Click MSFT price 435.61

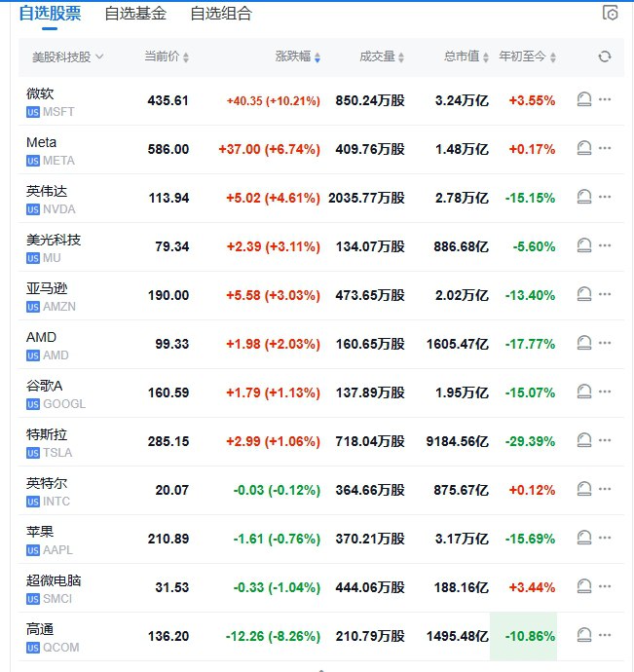pos(168,100)
